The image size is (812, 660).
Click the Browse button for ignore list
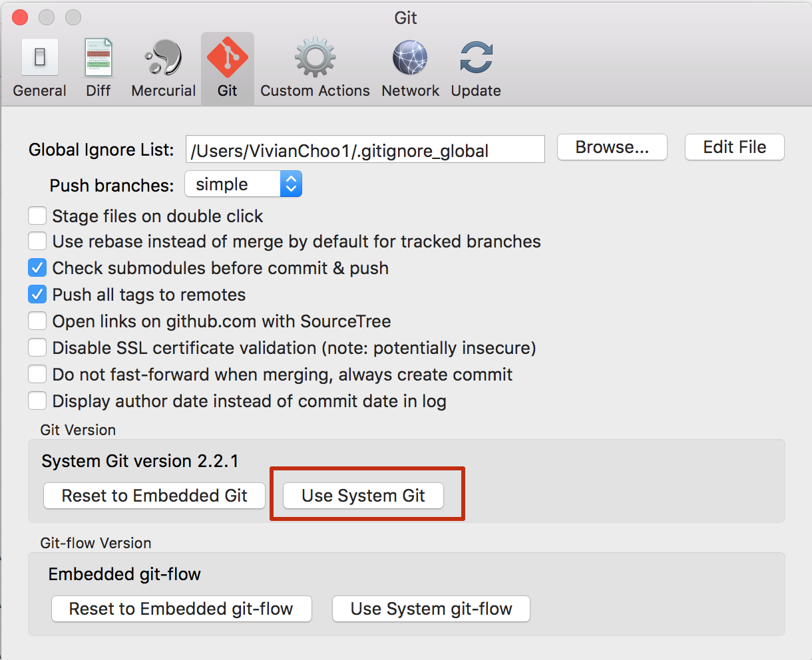tap(611, 147)
